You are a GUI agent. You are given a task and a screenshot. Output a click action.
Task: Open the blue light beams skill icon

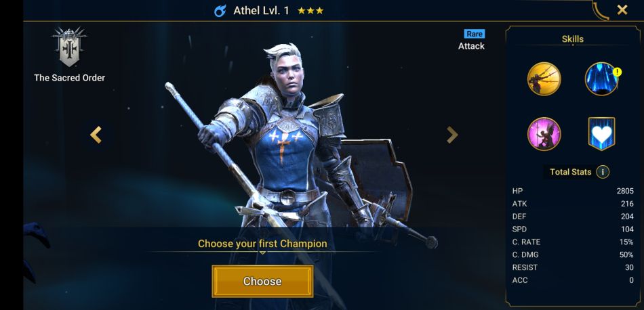point(601,79)
